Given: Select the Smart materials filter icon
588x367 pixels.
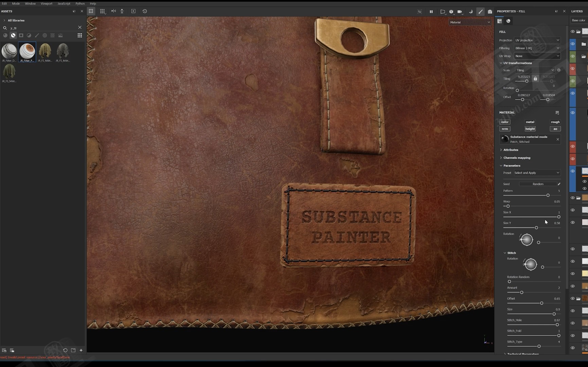Looking at the screenshot, I should [13, 35].
